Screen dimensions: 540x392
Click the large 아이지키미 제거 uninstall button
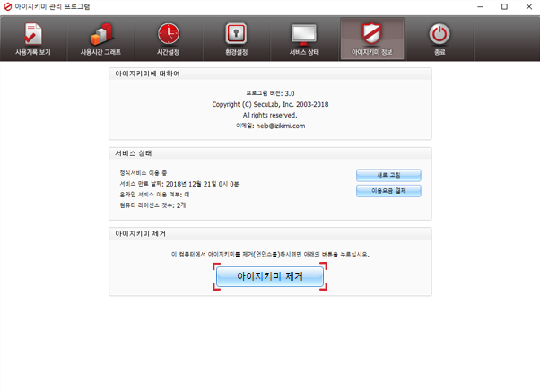(x=270, y=276)
